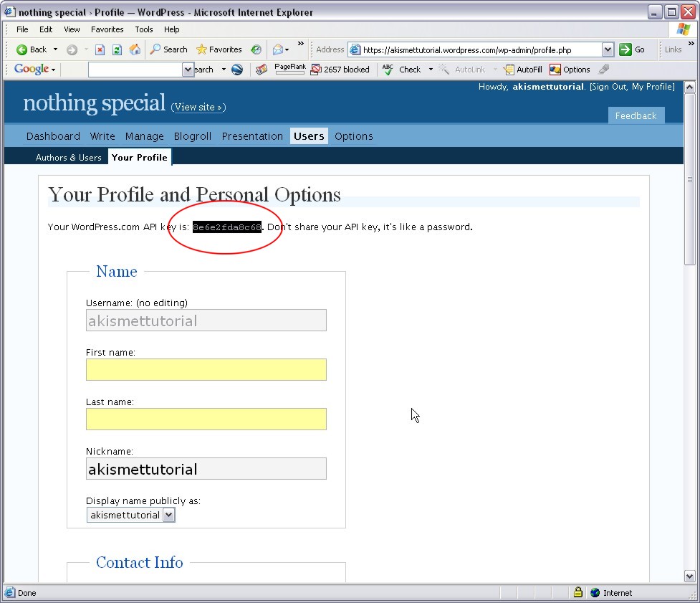This screenshot has width=700, height=603.
Task: Click the Links toolbar label
Action: [x=673, y=49]
